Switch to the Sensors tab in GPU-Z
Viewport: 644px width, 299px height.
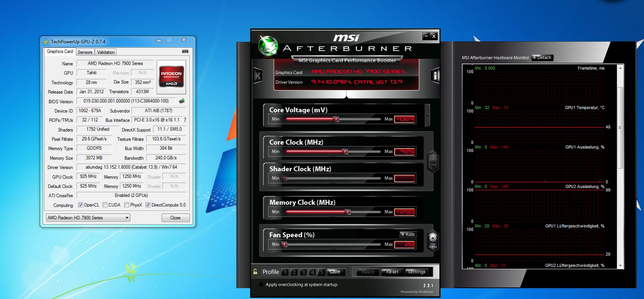pyautogui.click(x=85, y=52)
